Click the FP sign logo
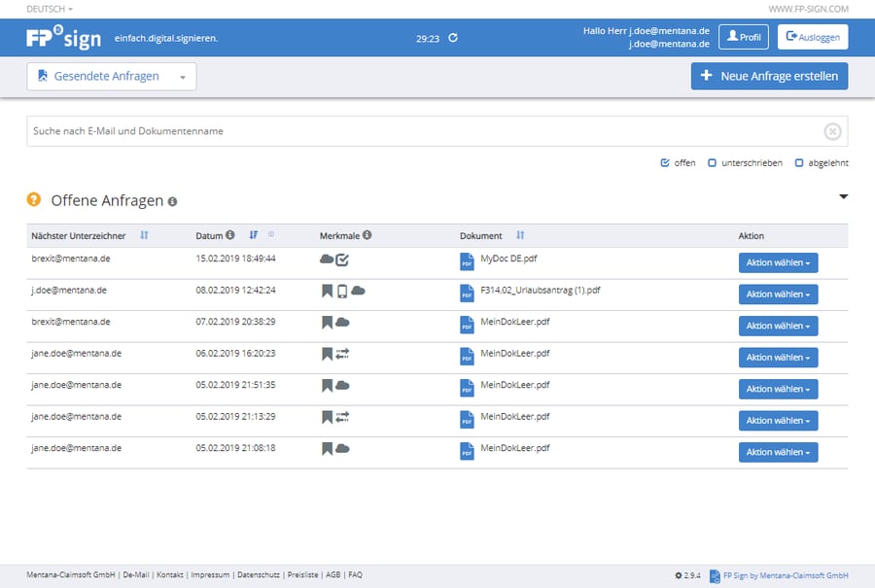875x588 pixels. (63, 37)
